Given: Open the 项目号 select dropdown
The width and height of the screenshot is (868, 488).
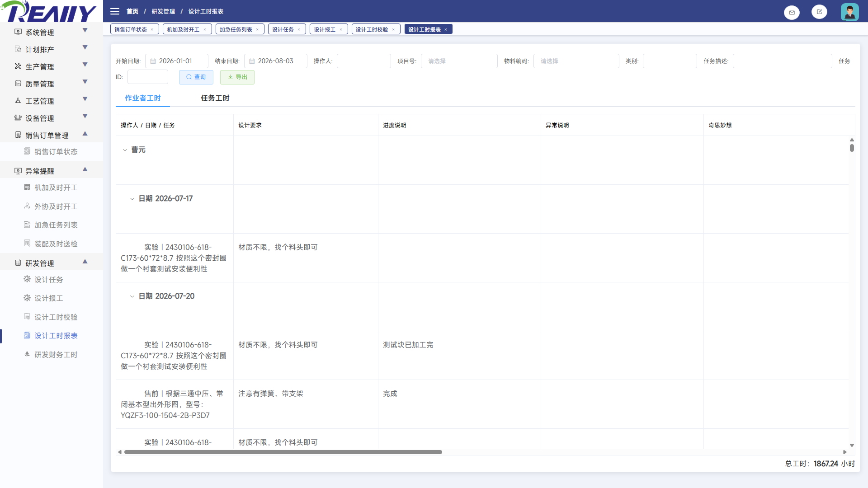Looking at the screenshot, I should 459,61.
